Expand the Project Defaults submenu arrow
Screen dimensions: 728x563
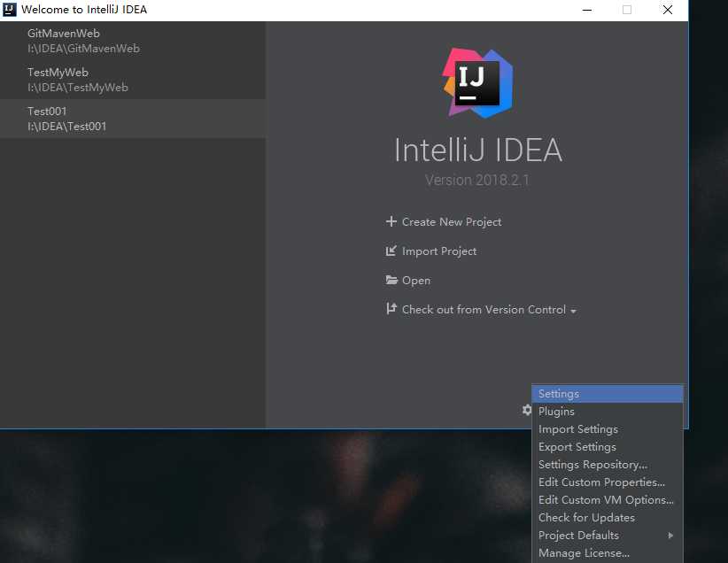pos(670,536)
